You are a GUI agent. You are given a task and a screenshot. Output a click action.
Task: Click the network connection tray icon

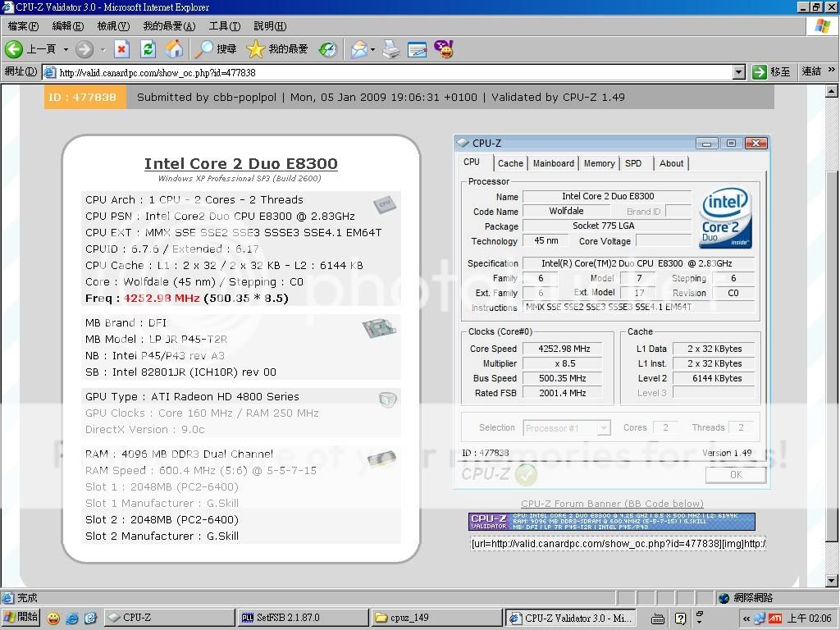760,619
